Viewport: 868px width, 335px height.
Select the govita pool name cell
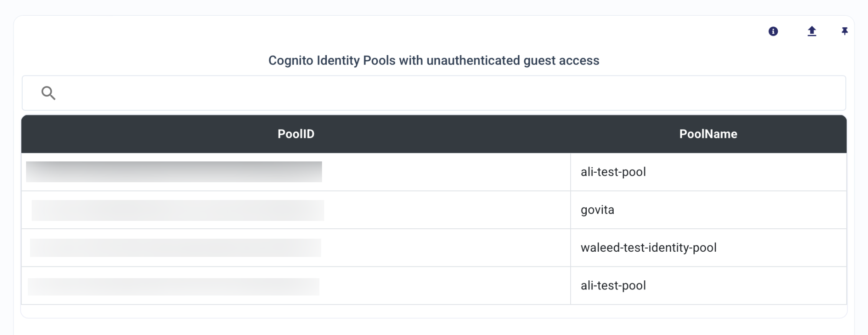pyautogui.click(x=708, y=210)
